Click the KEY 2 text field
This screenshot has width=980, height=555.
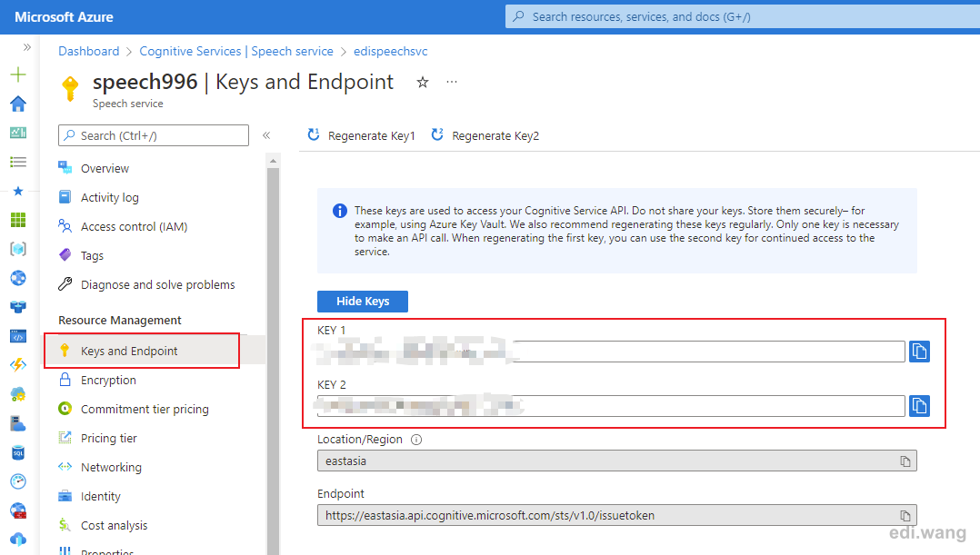point(611,406)
